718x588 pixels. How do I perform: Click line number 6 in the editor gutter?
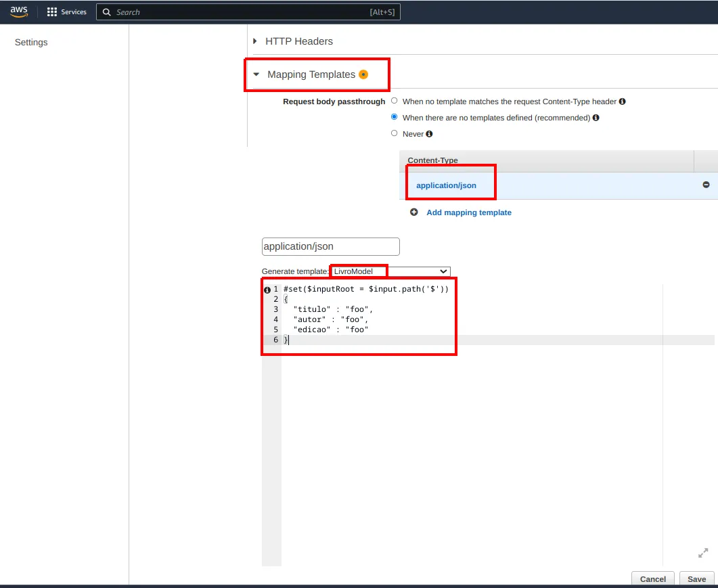pyautogui.click(x=275, y=340)
